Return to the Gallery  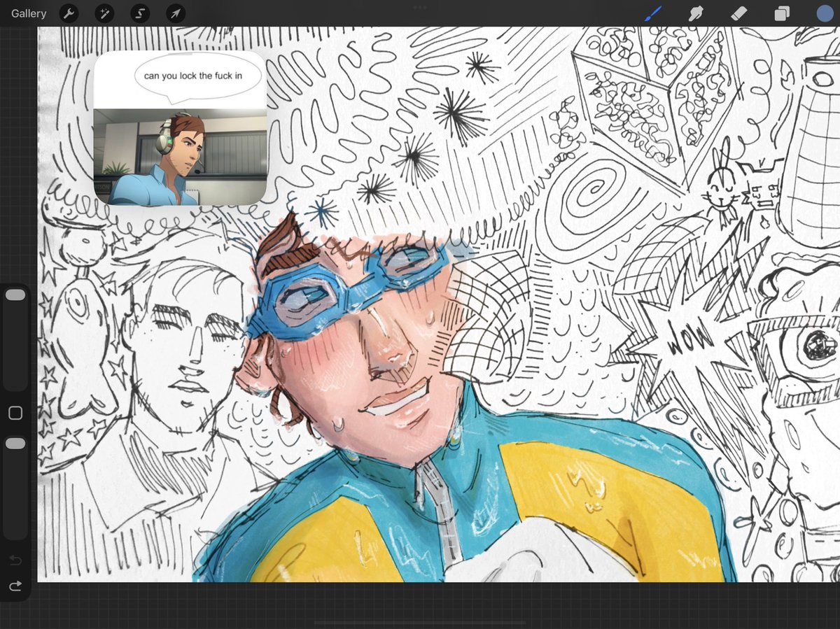tap(29, 13)
